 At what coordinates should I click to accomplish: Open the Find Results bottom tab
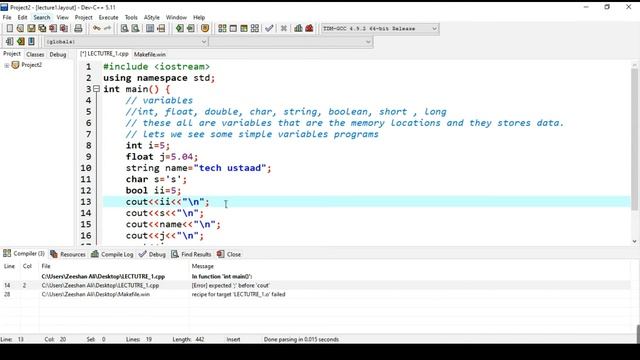tap(191, 254)
